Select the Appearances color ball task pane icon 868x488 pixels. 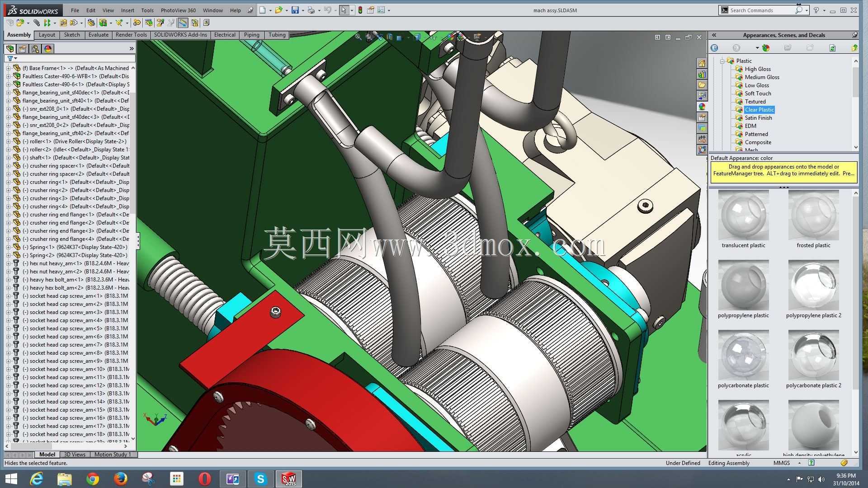click(x=702, y=107)
